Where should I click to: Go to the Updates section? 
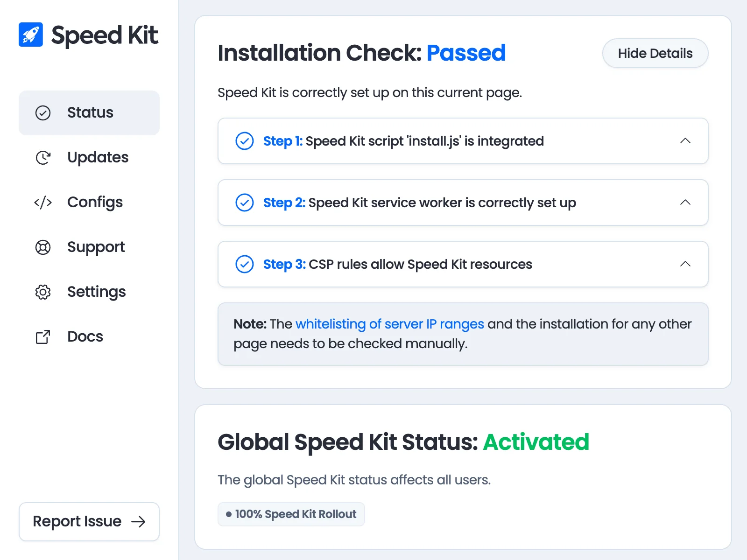pyautogui.click(x=89, y=158)
